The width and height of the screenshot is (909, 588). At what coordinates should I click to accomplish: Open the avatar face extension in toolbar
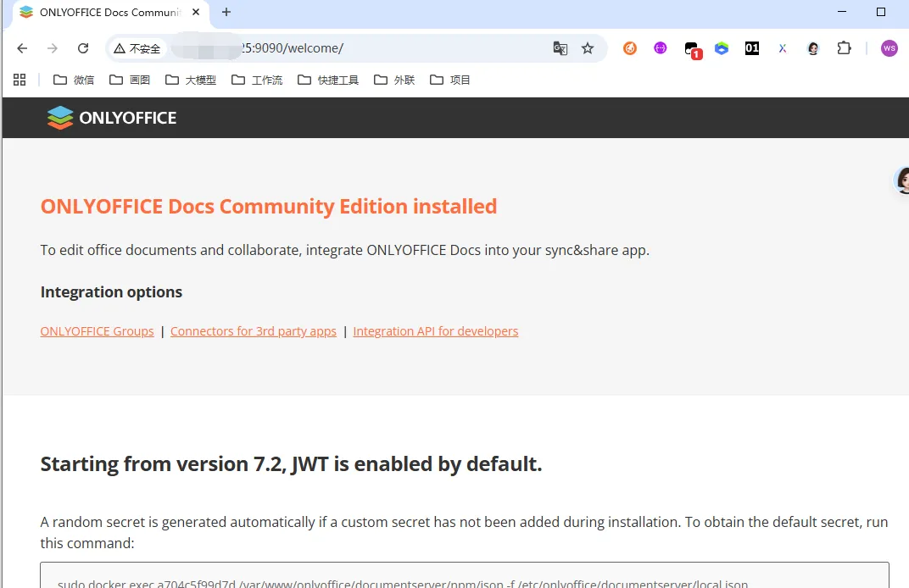click(x=813, y=48)
